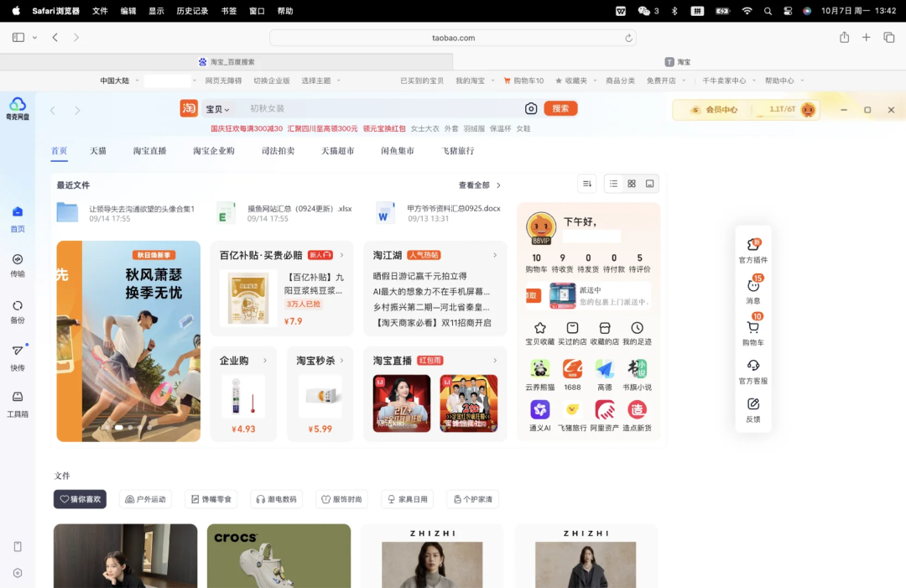The image size is (906, 588).
Task: Click the camera image-search icon
Action: point(530,108)
